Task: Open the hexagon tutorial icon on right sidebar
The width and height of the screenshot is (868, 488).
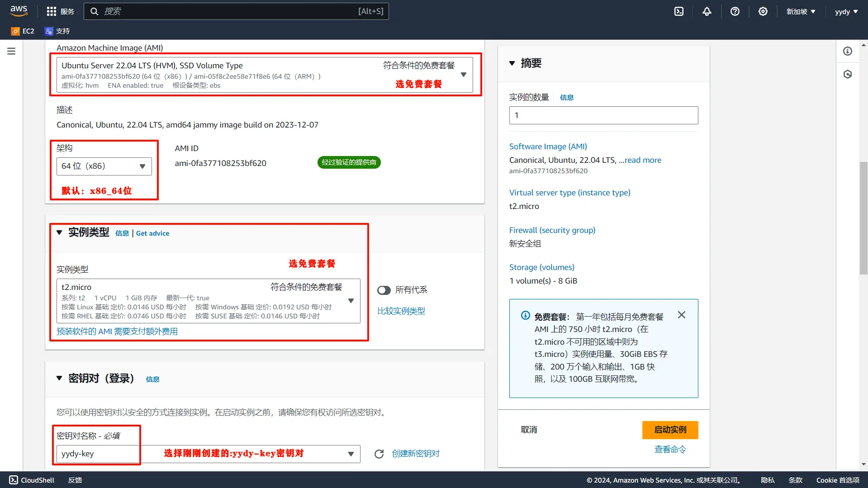Action: (848, 74)
